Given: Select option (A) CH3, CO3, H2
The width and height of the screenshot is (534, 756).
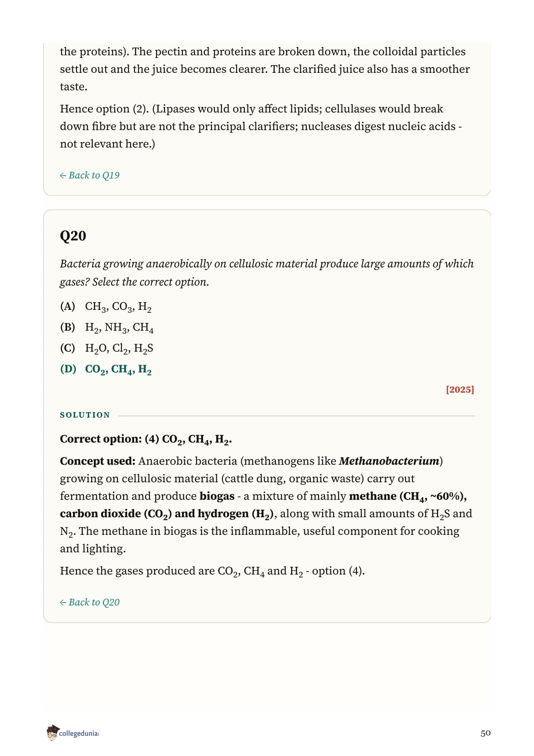Looking at the screenshot, I should point(106,307).
